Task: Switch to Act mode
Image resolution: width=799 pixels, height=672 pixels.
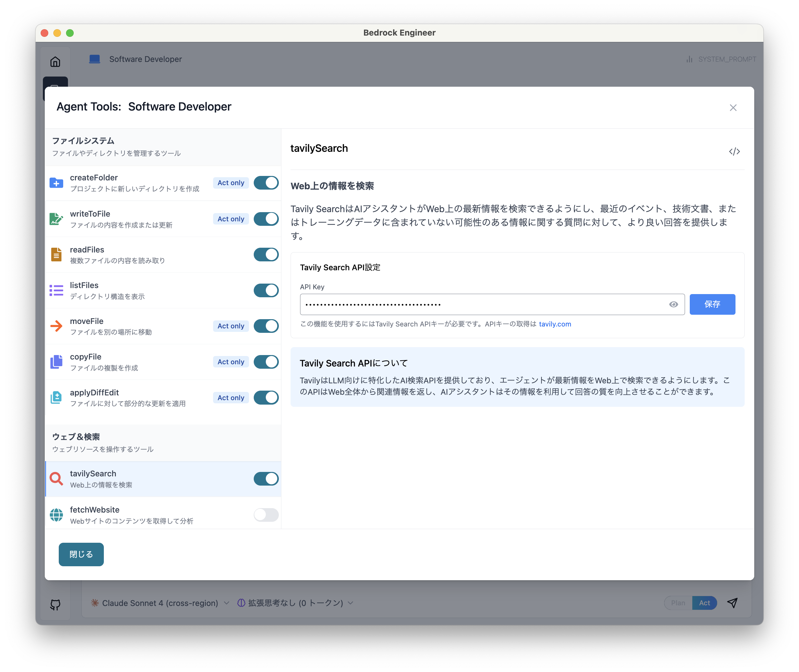Action: point(704,603)
